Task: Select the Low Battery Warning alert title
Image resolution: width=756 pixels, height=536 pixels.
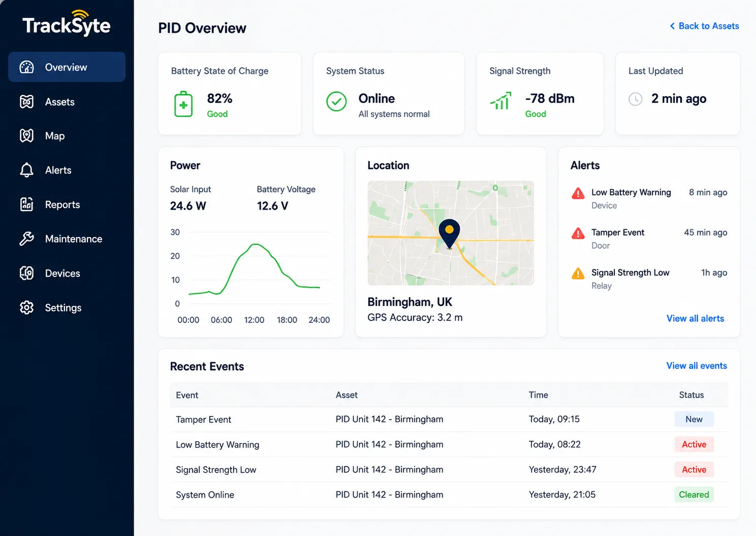Action: pos(631,192)
